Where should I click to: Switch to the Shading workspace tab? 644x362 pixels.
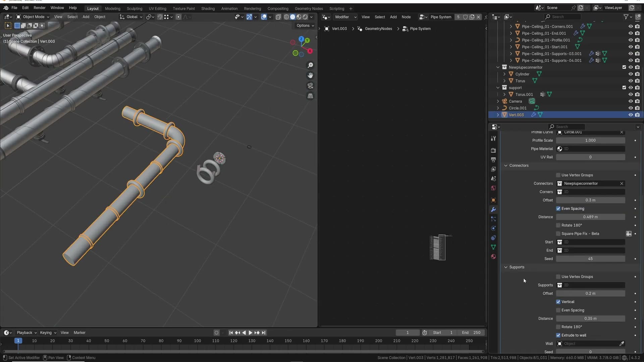(x=208, y=8)
